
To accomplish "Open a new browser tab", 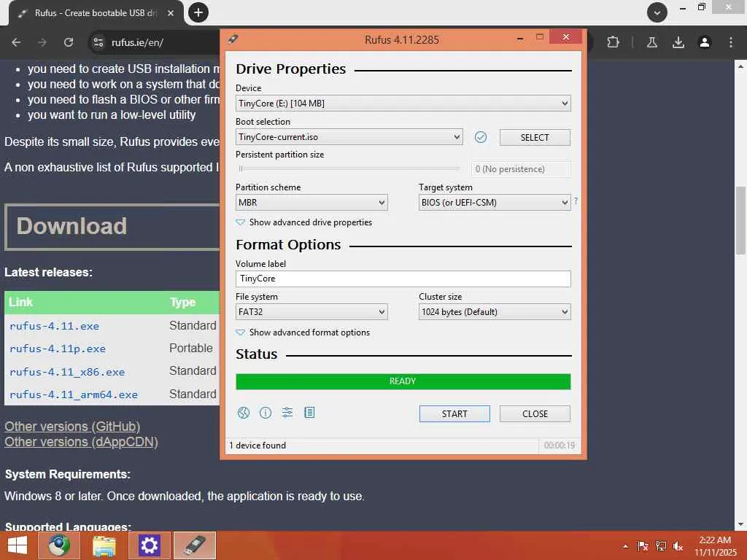I will point(198,12).
